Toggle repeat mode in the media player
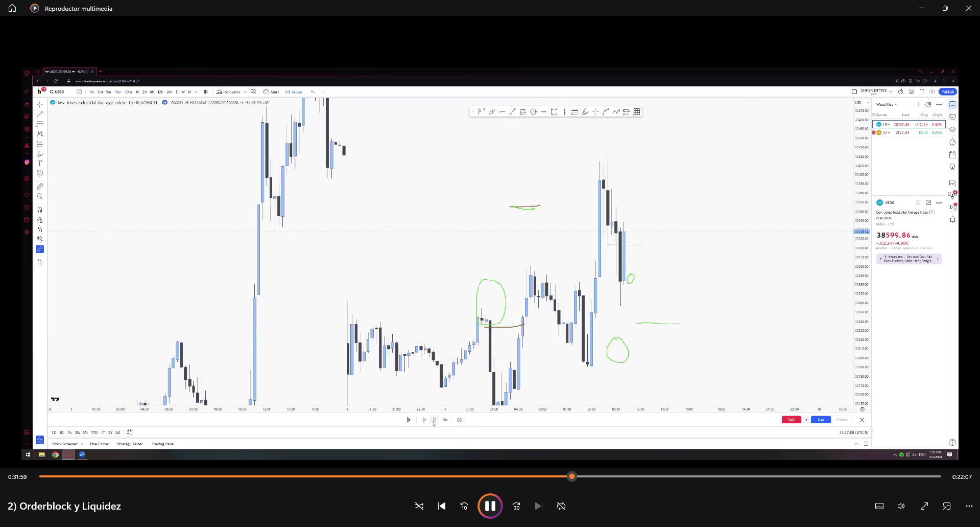Viewport: 980px width, 527px height. tap(561, 506)
